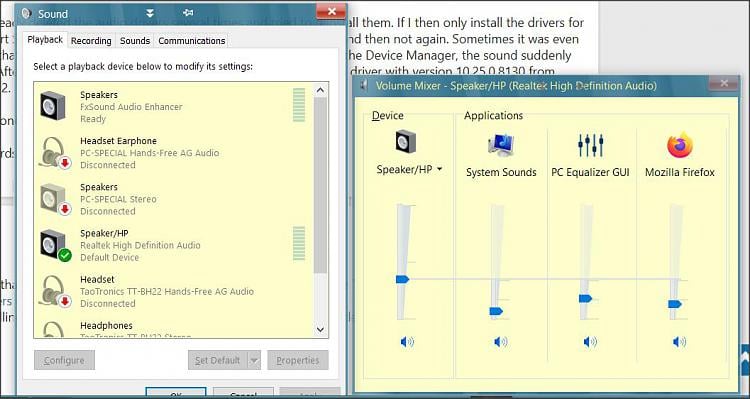Click the pin icon in Sound title bar
750x399 pixels.
[188, 13]
